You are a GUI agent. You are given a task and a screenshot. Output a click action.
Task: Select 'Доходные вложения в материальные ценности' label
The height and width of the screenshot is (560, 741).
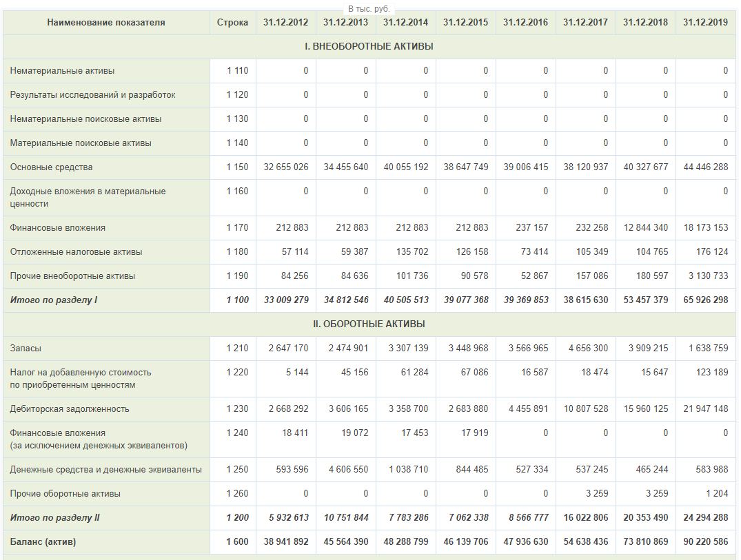click(88, 198)
